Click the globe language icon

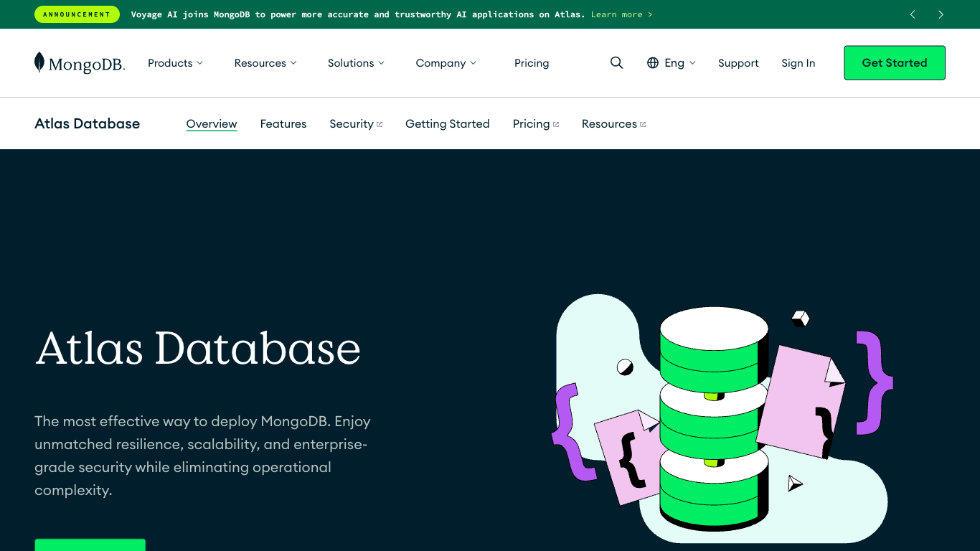(x=653, y=63)
